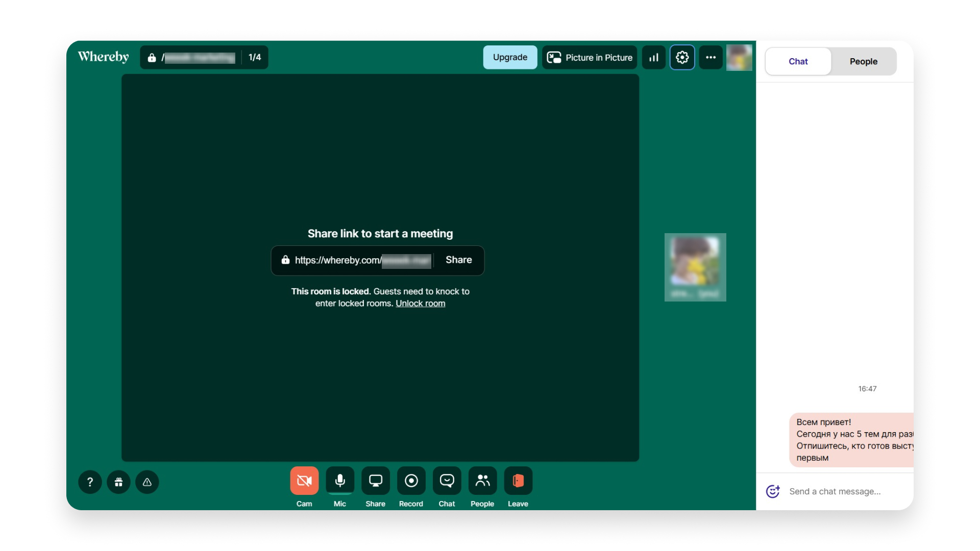
Task: Expand the three-dots more options menu
Action: coord(711,57)
